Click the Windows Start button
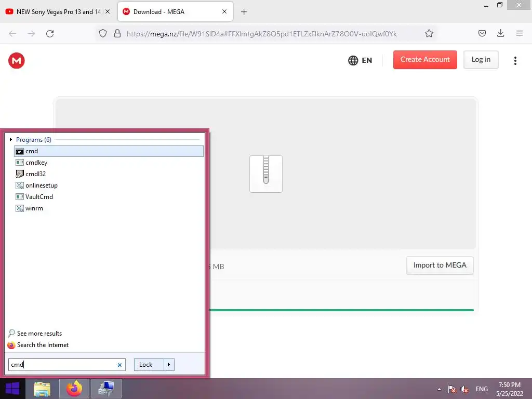This screenshot has height=399, width=532. click(12, 389)
